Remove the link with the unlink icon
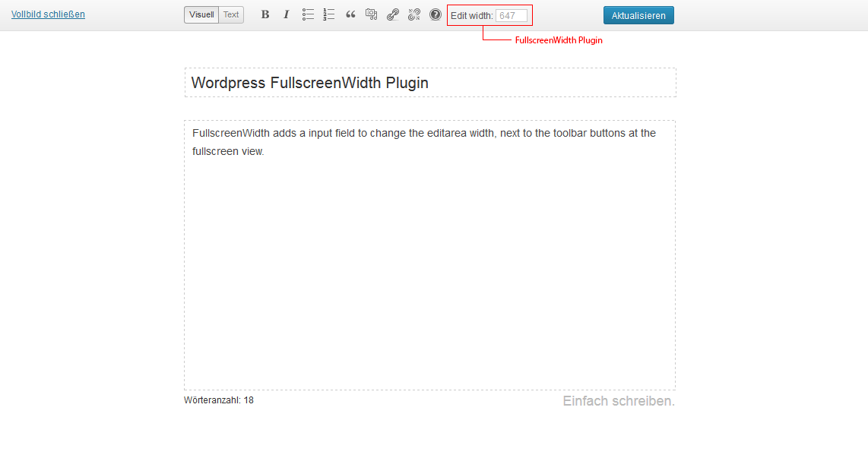Viewport: 868px width, 458px height. click(x=414, y=15)
